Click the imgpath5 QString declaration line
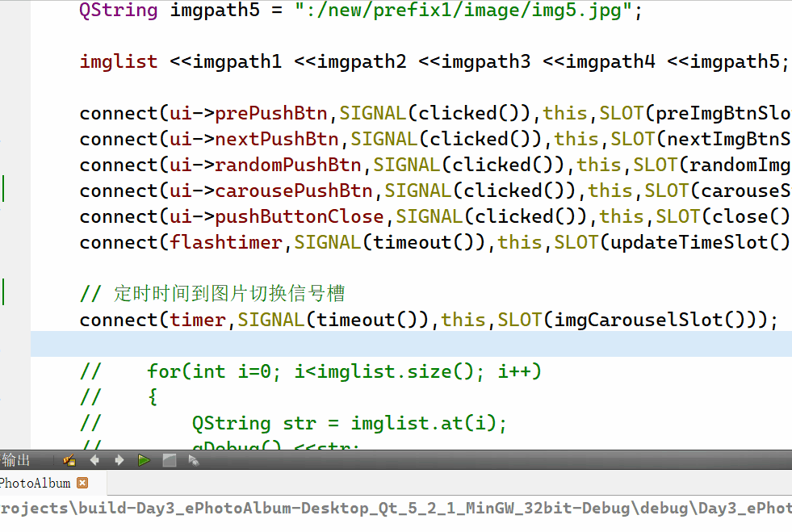The height and width of the screenshot is (532, 792). (x=361, y=10)
